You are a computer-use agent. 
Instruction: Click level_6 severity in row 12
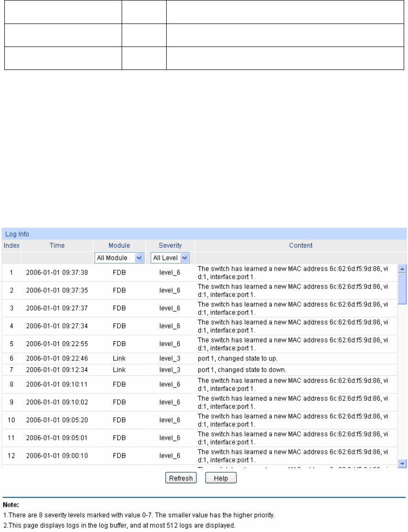tap(170, 456)
